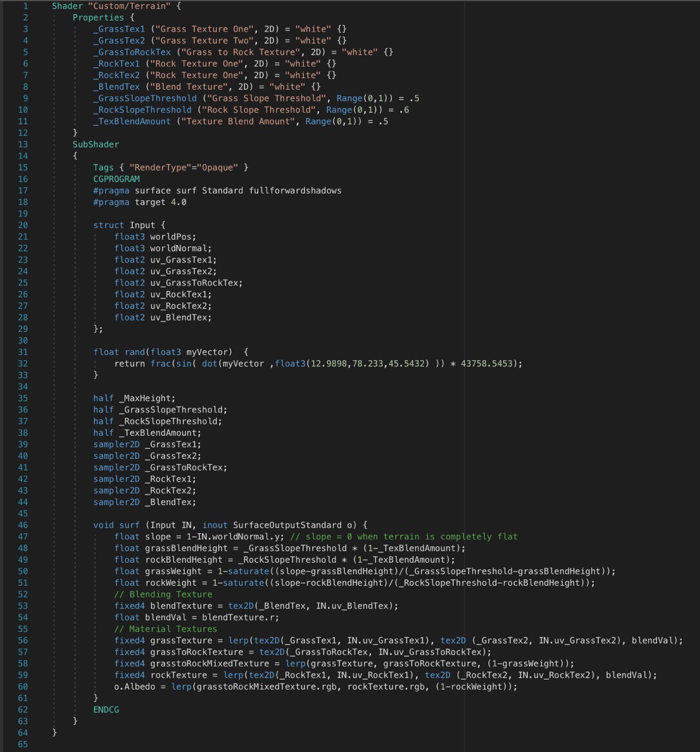
Task: Click sampler2D _RockTex2 declaration
Action: click(145, 491)
